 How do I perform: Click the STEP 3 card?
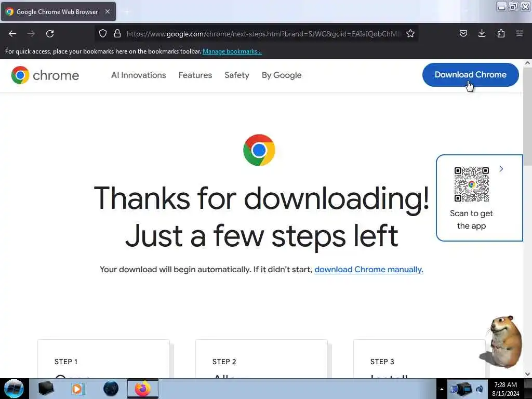(x=419, y=359)
